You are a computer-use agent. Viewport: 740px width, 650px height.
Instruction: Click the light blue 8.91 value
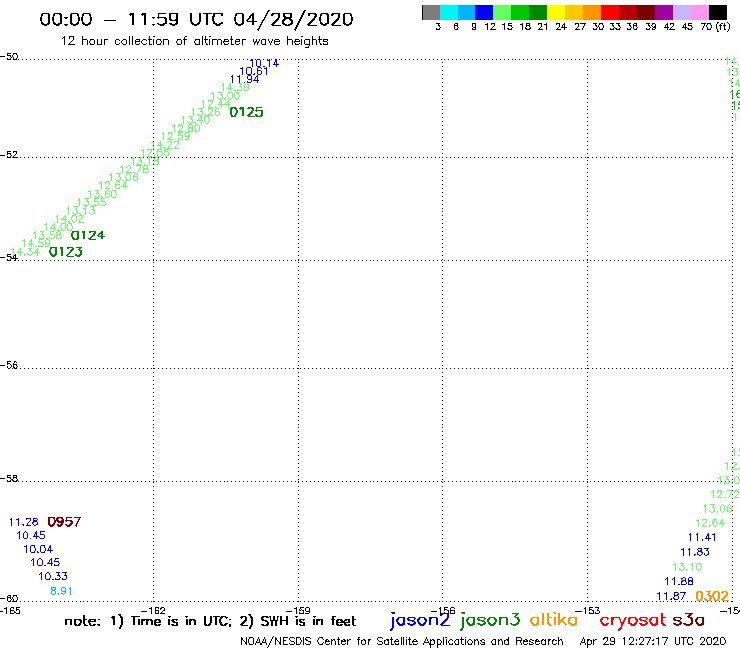pos(61,591)
